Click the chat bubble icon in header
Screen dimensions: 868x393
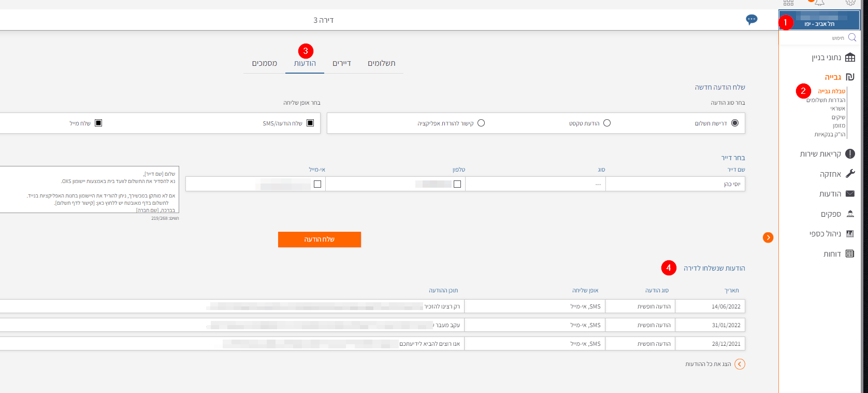pyautogui.click(x=751, y=20)
